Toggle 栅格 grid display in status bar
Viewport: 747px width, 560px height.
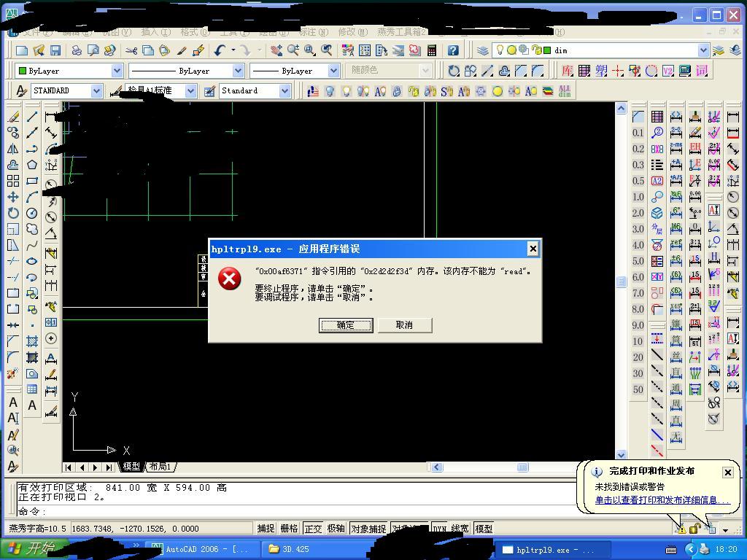pos(289,528)
